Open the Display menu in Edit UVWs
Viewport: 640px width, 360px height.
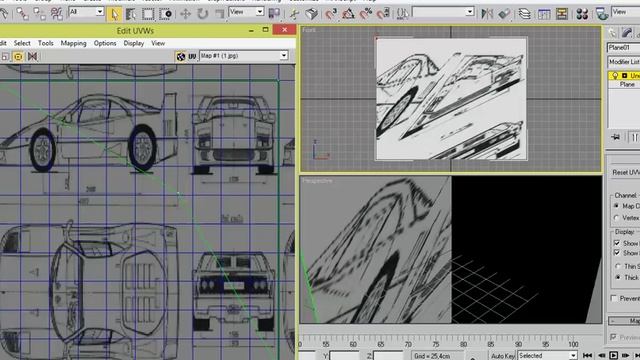pos(134,43)
